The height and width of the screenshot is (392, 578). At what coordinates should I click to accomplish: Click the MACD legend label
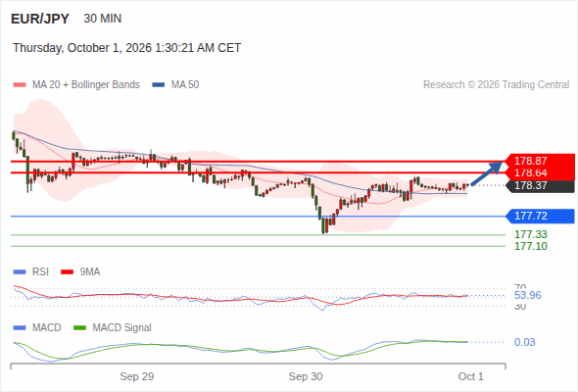[47, 328]
